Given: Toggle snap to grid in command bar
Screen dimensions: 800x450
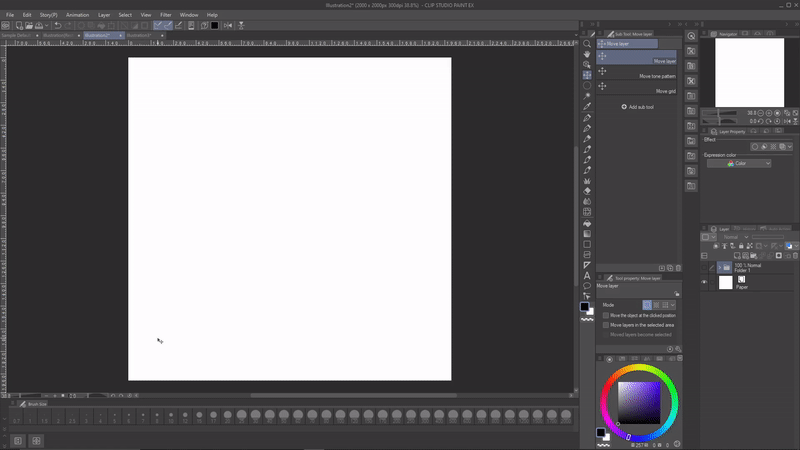Looking at the screenshot, I should coord(179,26).
